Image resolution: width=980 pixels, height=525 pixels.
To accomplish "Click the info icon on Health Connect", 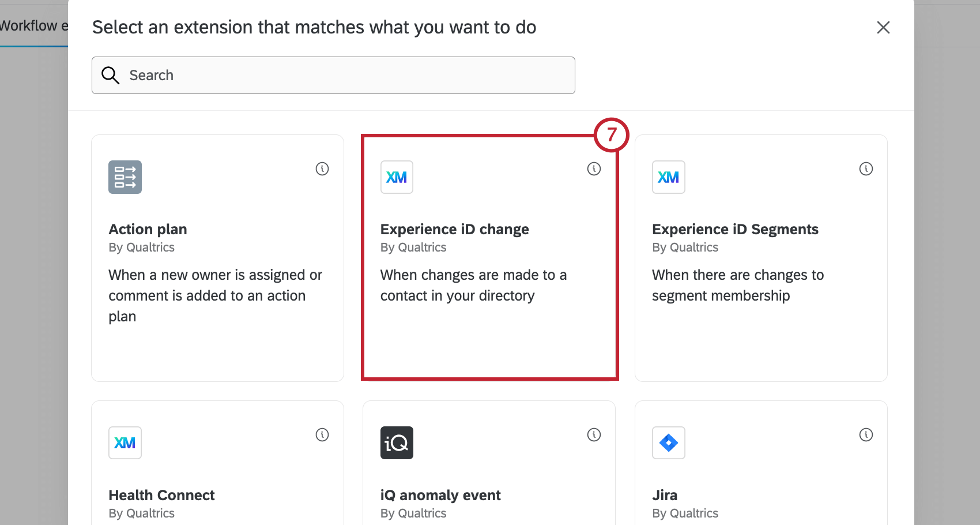I will [x=322, y=434].
